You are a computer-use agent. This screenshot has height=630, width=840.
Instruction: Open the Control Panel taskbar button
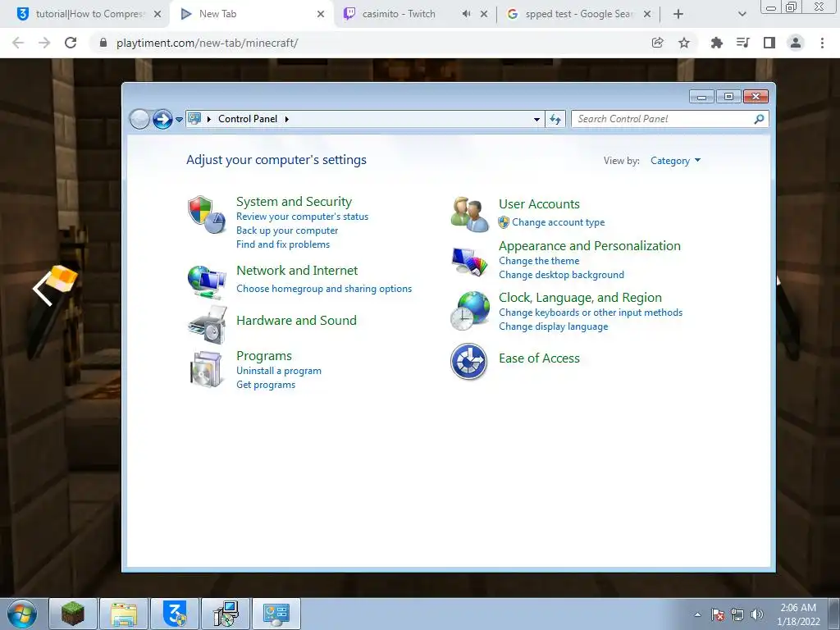[x=276, y=614]
